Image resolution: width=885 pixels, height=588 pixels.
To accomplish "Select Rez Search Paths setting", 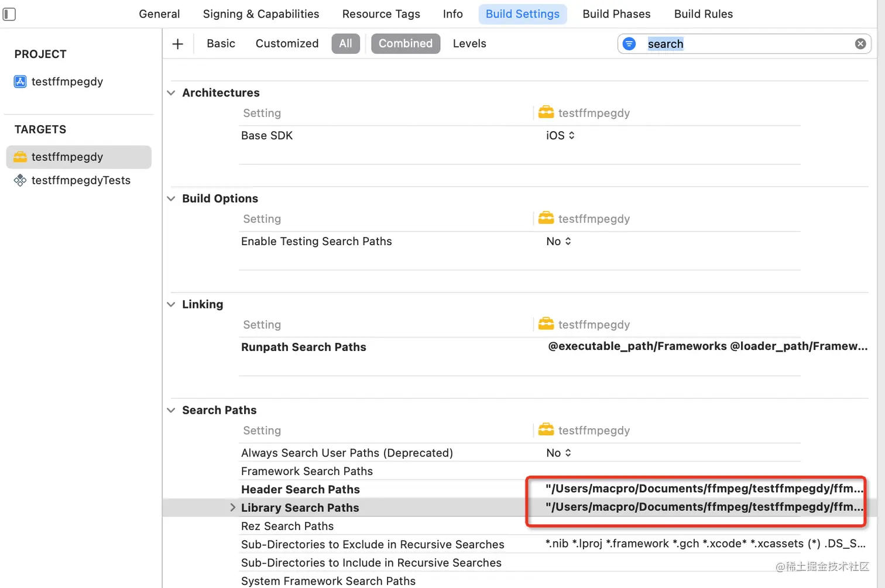I will [287, 526].
